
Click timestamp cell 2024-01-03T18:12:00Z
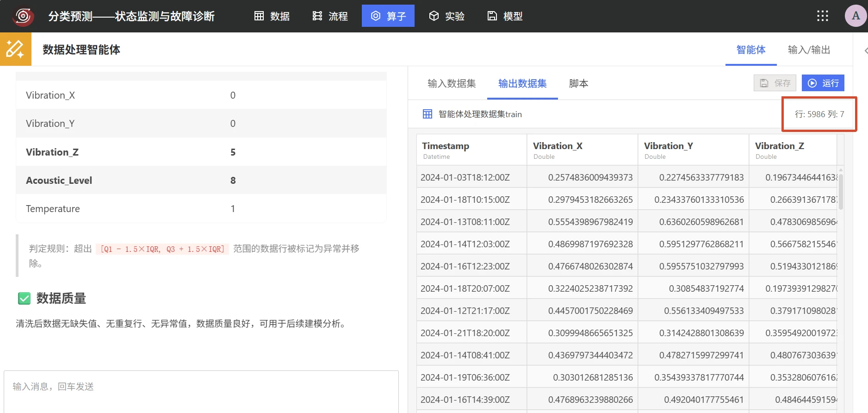point(471,177)
